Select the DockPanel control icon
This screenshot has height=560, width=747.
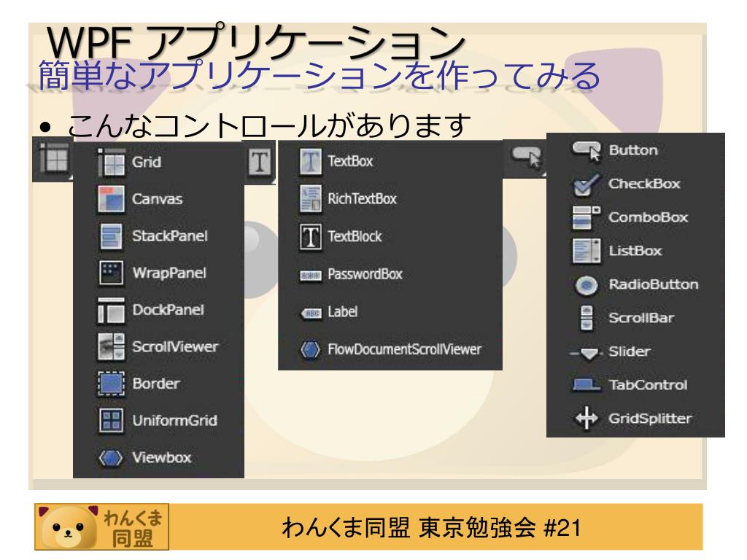[112, 310]
